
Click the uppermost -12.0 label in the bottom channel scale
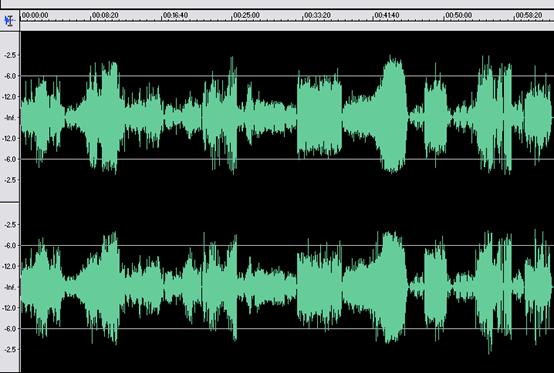coord(10,266)
